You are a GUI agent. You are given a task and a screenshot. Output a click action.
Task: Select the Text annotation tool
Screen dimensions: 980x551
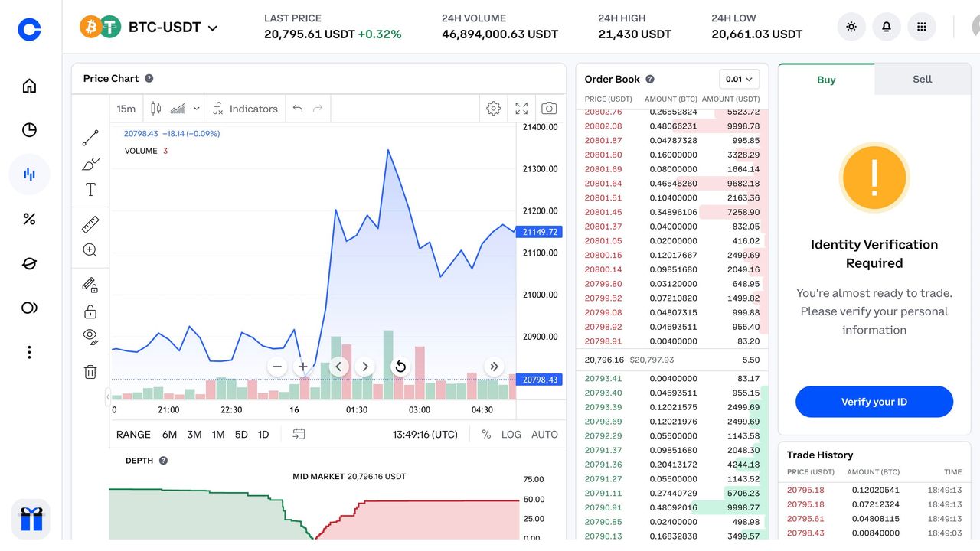tap(90, 190)
